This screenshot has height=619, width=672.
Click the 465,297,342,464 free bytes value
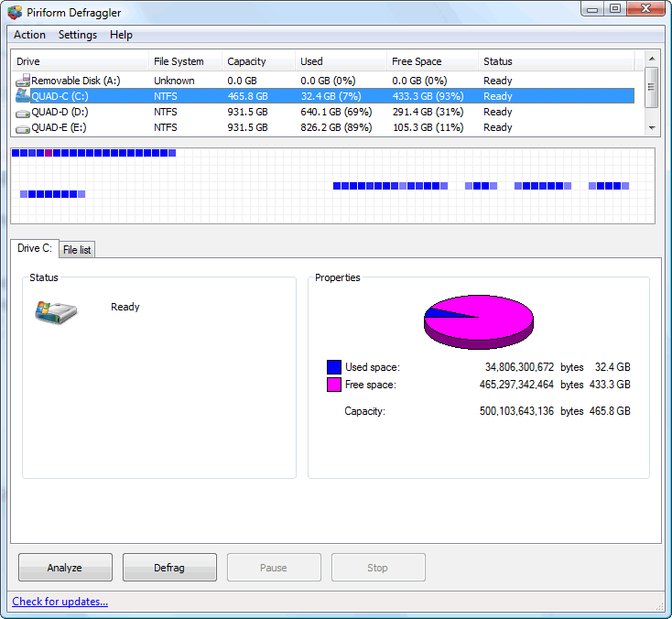(x=516, y=385)
